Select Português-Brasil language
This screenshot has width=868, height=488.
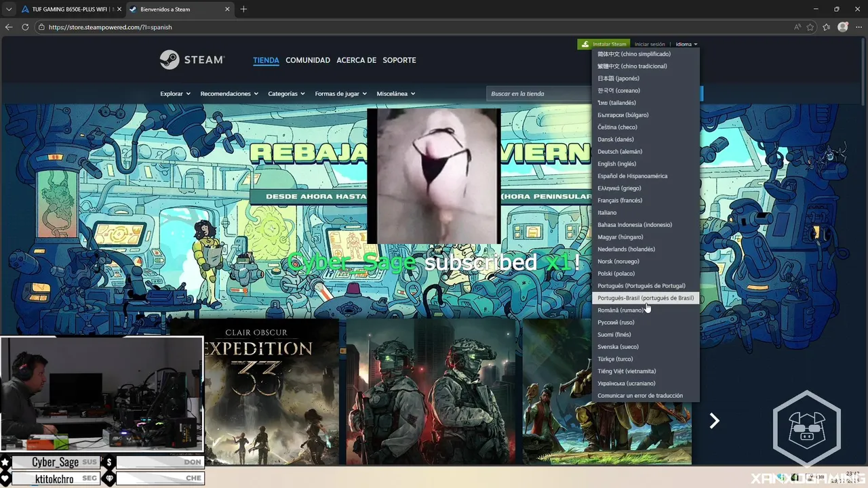(x=645, y=298)
